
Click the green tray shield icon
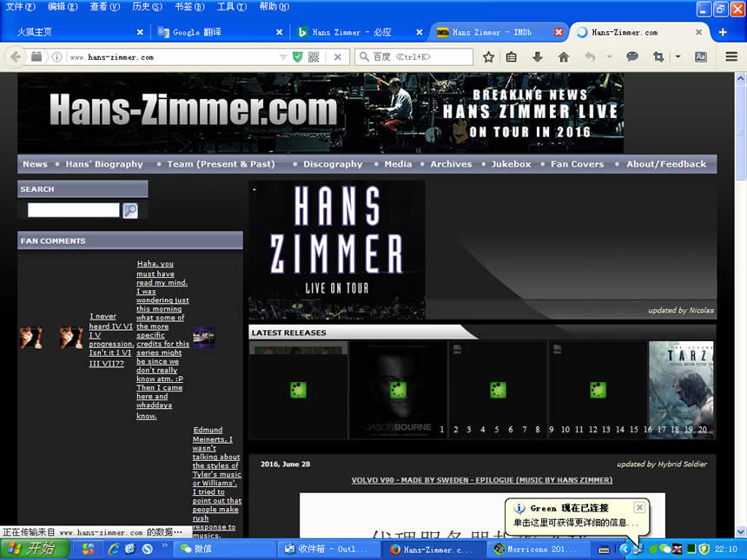[x=704, y=549]
